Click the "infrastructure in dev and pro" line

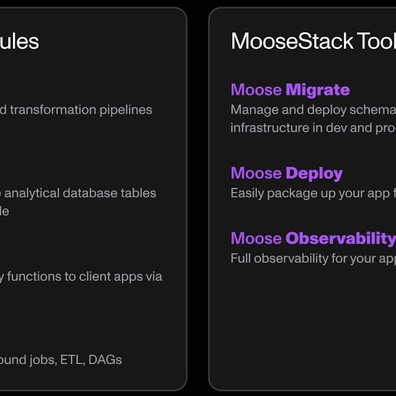[x=313, y=128]
